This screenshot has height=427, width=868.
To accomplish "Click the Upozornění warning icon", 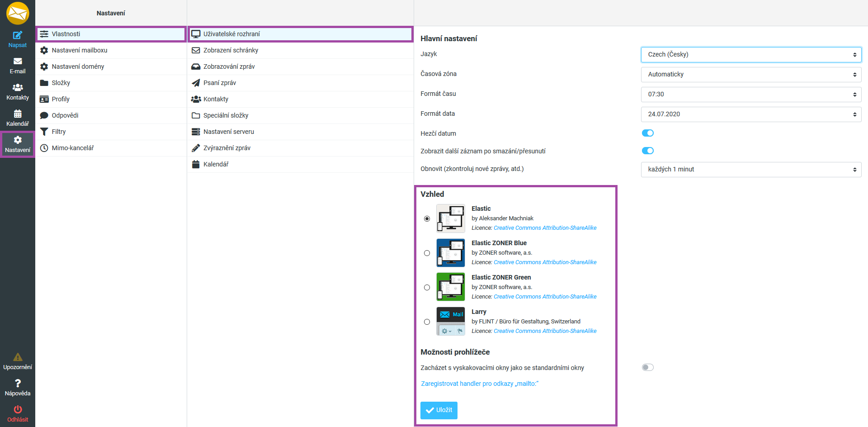I will coord(18,357).
